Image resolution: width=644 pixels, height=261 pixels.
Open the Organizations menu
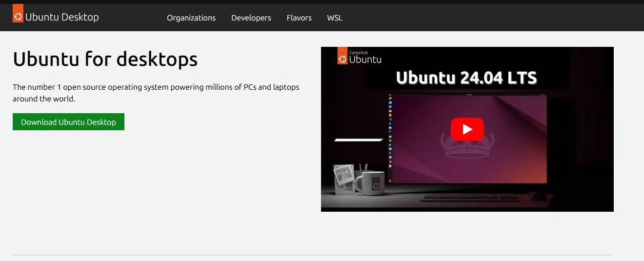coord(191,18)
